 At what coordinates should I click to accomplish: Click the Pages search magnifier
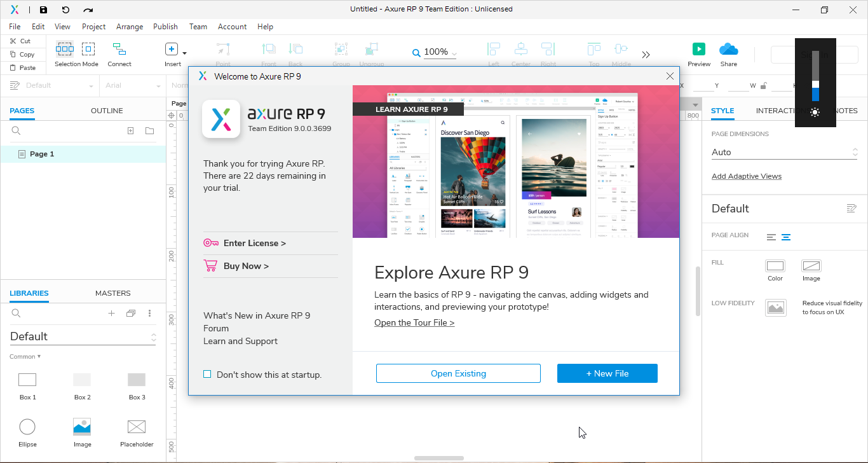click(17, 131)
